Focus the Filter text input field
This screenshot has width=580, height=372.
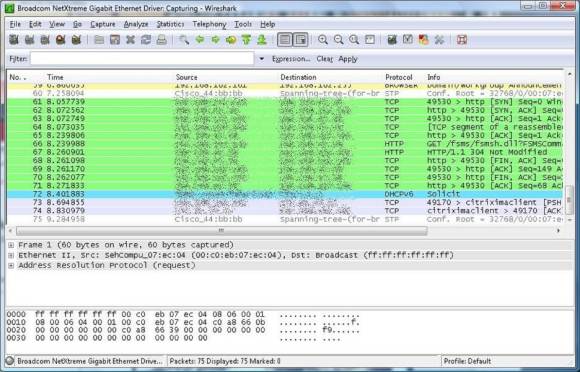[x=142, y=59]
